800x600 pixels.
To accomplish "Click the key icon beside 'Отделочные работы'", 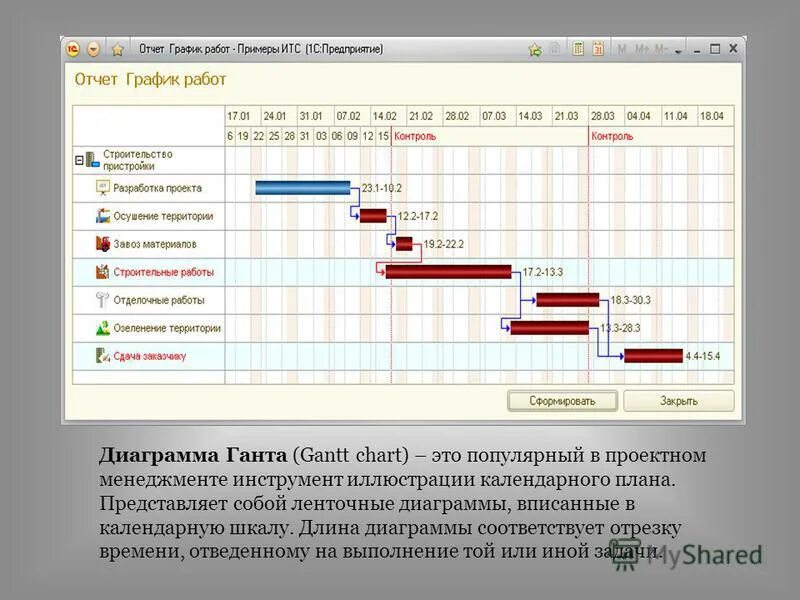I will (101, 297).
